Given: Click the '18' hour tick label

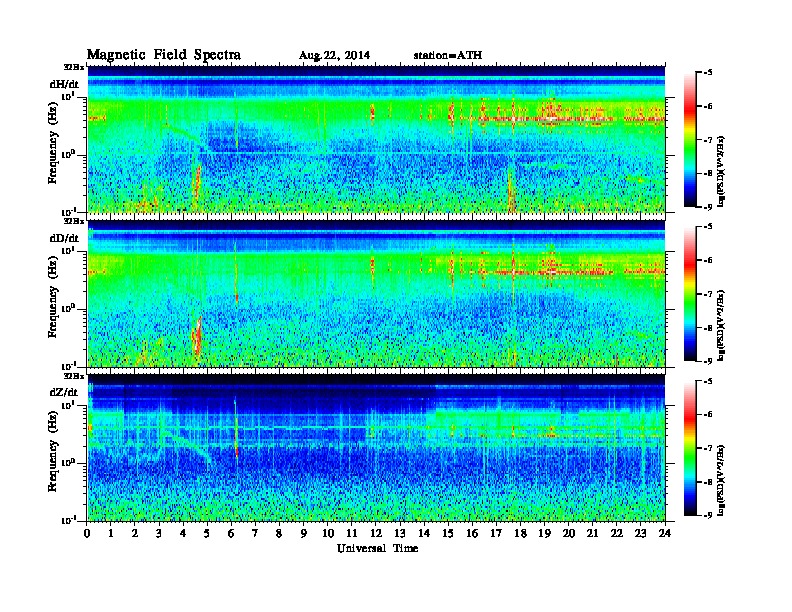Looking at the screenshot, I should [x=521, y=533].
